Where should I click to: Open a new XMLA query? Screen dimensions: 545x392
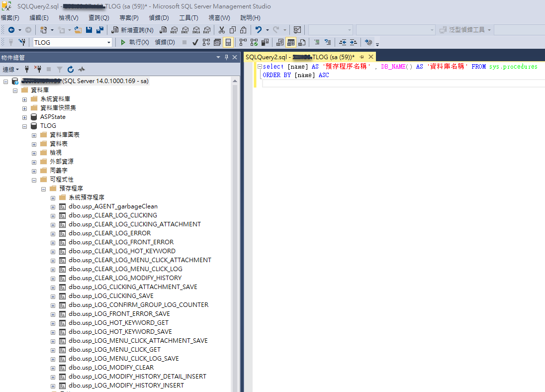pyautogui.click(x=196, y=30)
